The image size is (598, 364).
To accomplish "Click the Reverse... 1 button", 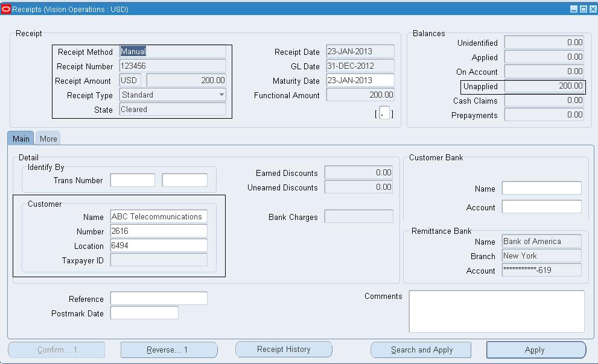I will pos(169,350).
